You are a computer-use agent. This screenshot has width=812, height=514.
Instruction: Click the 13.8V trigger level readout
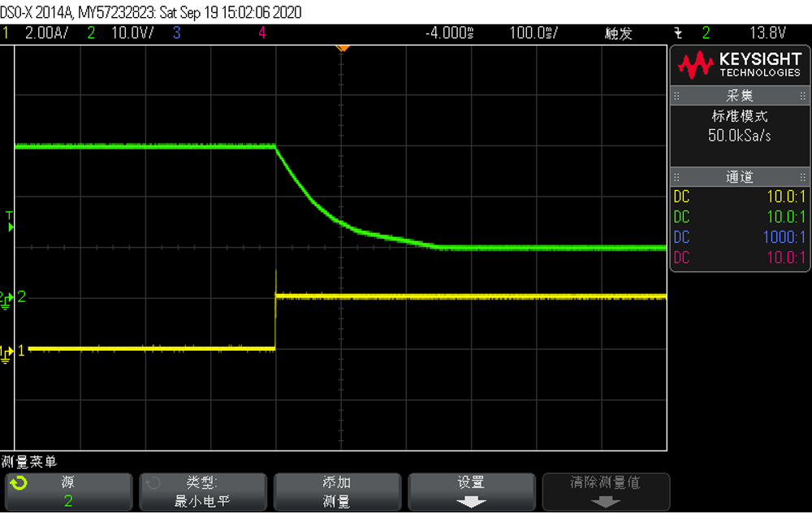coord(767,33)
